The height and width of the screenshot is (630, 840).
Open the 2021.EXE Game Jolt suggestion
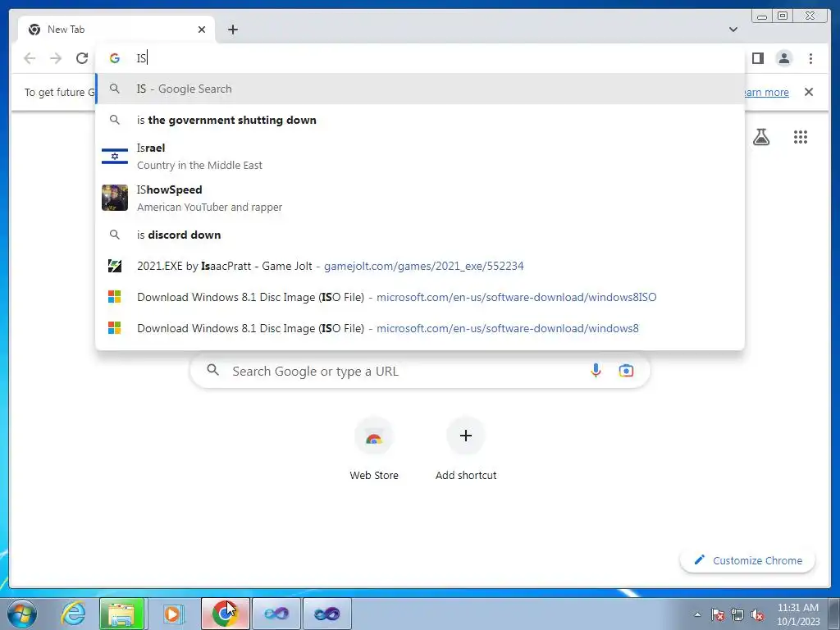click(420, 266)
